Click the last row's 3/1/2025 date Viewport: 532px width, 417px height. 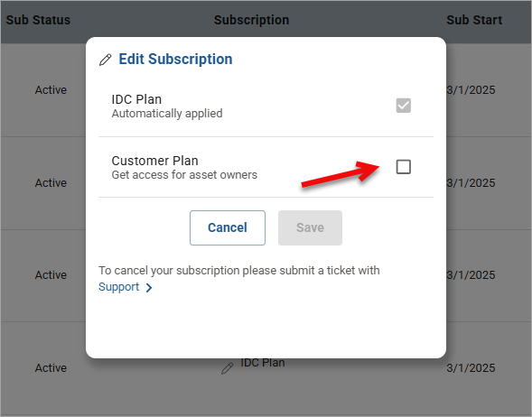tap(471, 368)
